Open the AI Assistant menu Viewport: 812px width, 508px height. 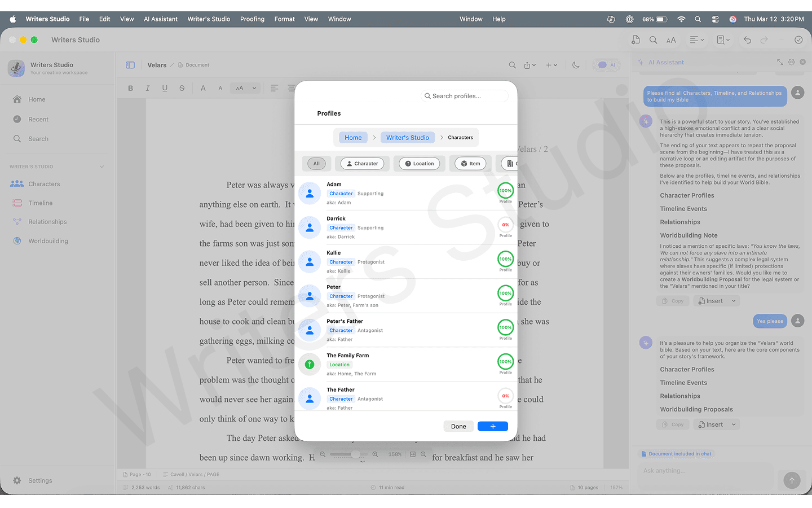coord(161,19)
